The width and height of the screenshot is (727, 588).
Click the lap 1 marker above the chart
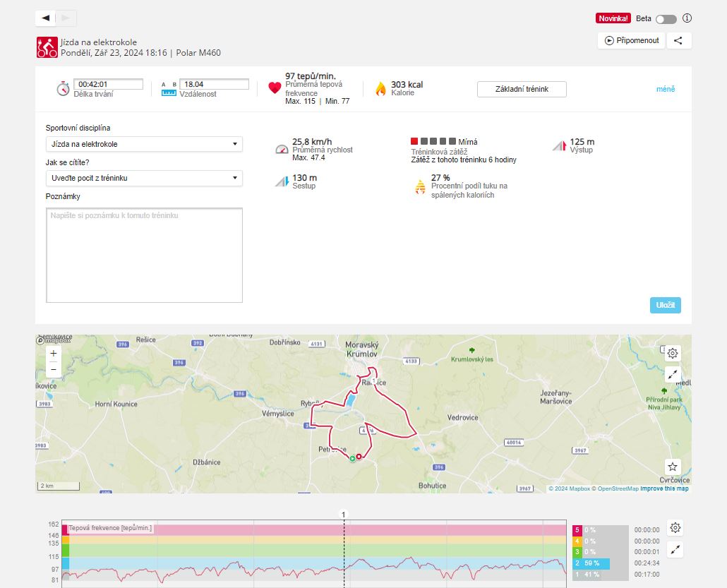coord(344,515)
